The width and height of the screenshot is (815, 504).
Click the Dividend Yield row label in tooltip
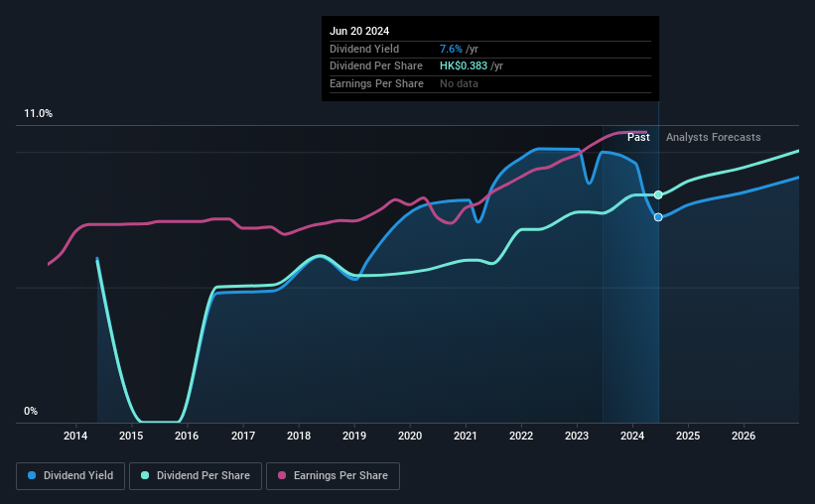pos(364,49)
